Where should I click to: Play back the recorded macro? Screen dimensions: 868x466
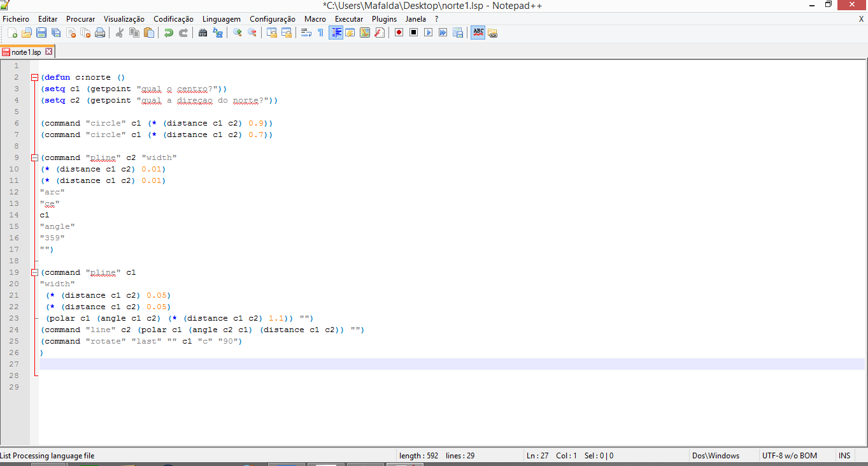tap(429, 33)
